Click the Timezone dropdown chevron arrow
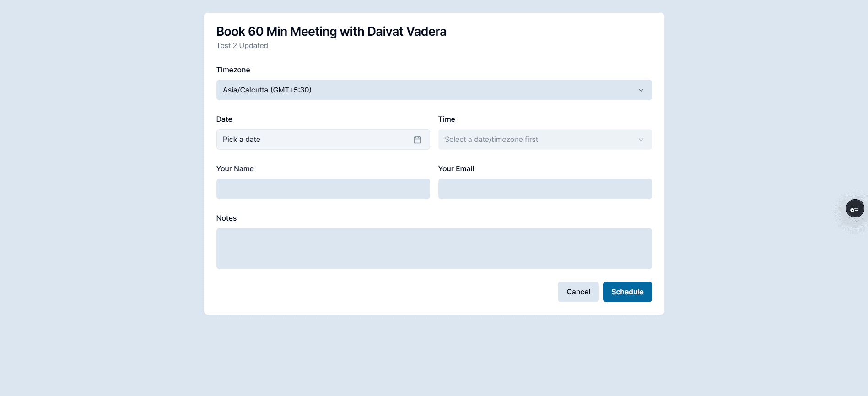The width and height of the screenshot is (868, 396). tap(641, 90)
